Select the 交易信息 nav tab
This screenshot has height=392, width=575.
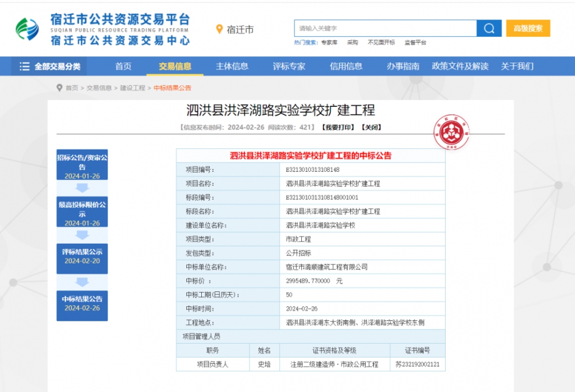(175, 66)
